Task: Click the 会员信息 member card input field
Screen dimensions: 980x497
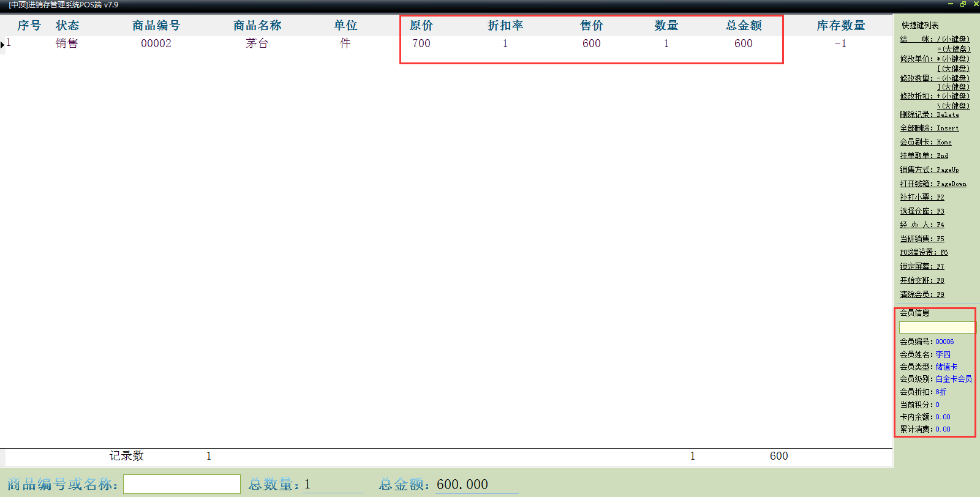Action: 937,327
